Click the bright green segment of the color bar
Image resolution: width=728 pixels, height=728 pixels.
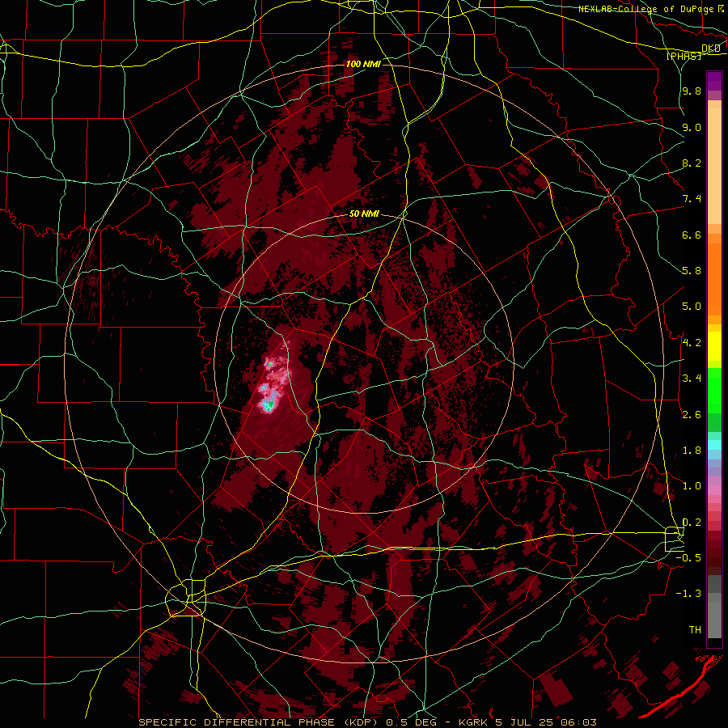tap(714, 391)
